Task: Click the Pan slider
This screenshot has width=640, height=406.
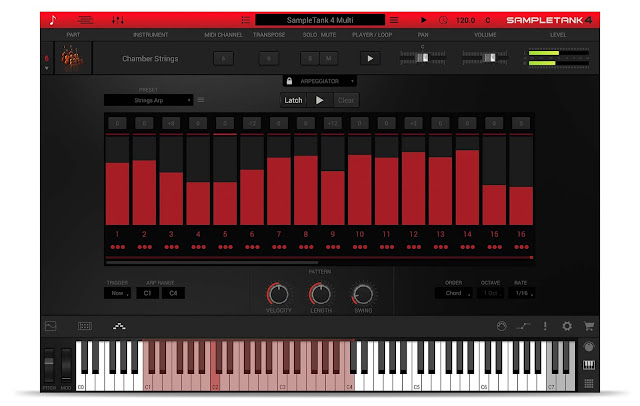Action: pyautogui.click(x=422, y=58)
